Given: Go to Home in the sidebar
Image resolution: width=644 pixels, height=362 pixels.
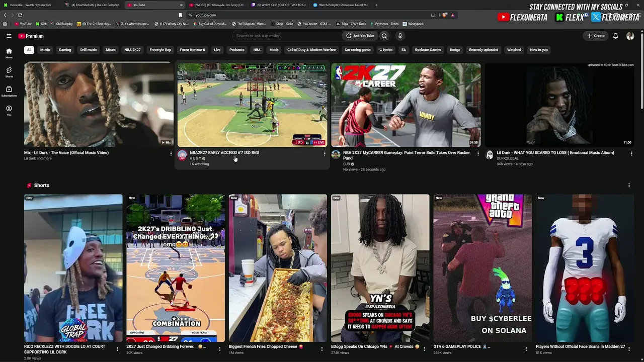Looking at the screenshot, I should [9, 53].
